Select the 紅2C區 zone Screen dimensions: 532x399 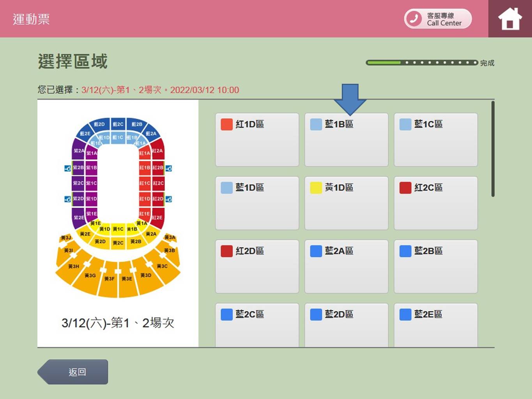(x=435, y=203)
